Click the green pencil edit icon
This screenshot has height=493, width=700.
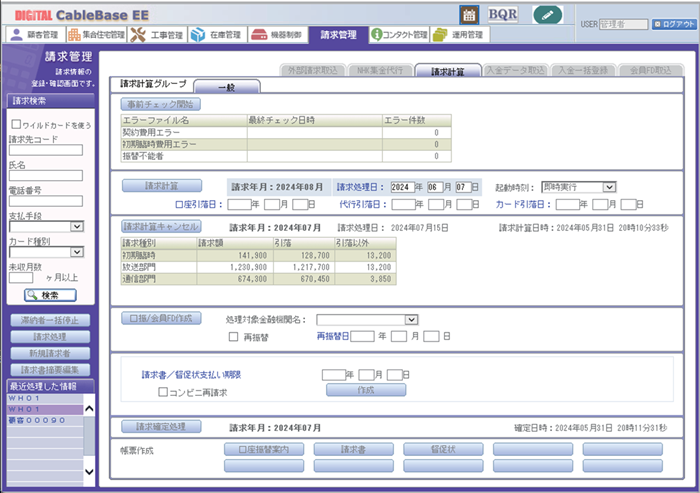coord(548,14)
